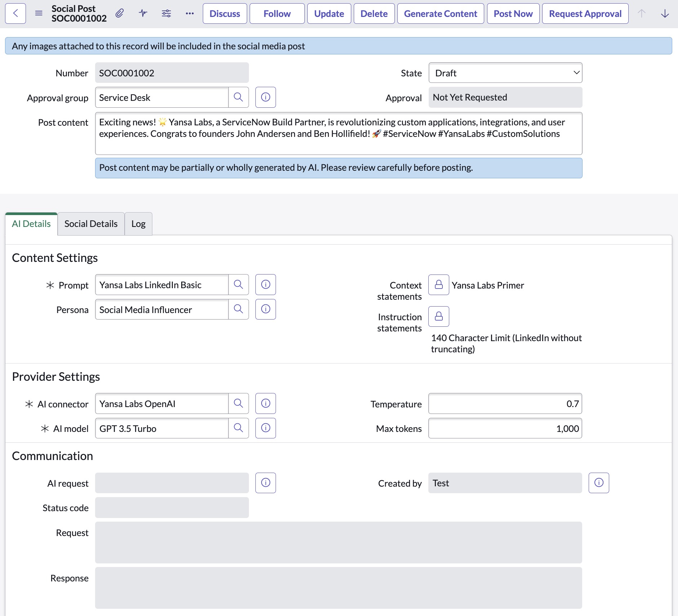
Task: Click the AI model field GPT 3.5 Turbo
Action: 162,428
